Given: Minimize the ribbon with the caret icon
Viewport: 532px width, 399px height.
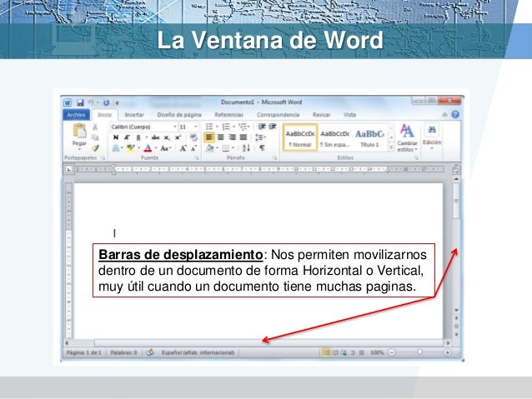Looking at the screenshot, I should [444, 115].
